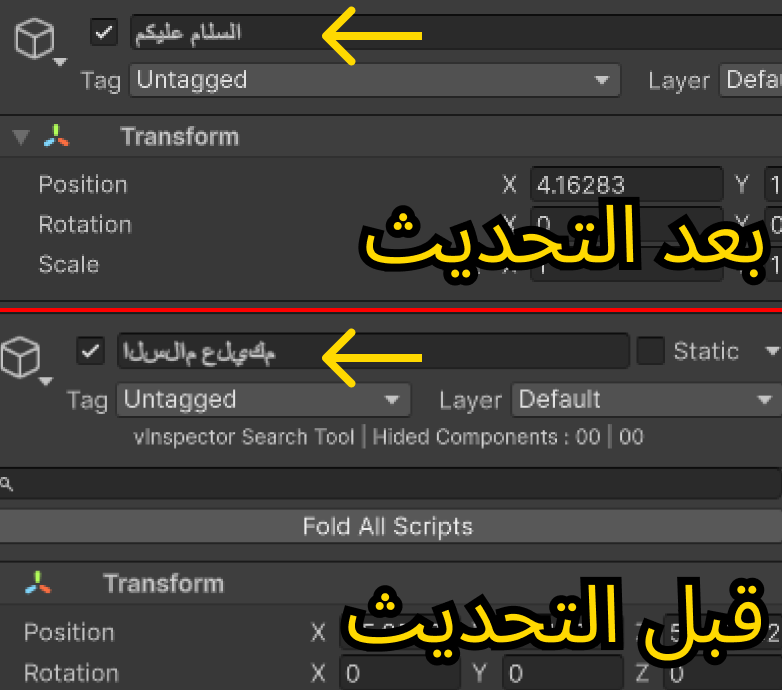Open the GameObject cube icon picker in the lower inspector

20,357
